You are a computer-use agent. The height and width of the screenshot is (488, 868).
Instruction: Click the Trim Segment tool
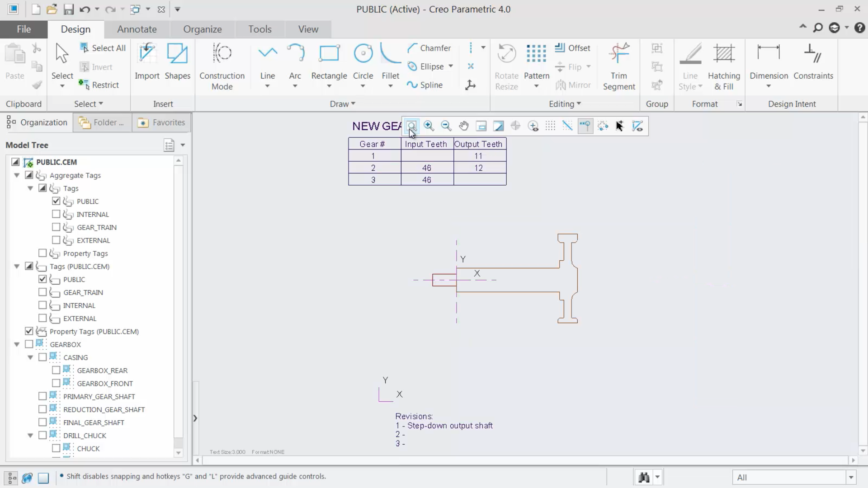(619, 67)
